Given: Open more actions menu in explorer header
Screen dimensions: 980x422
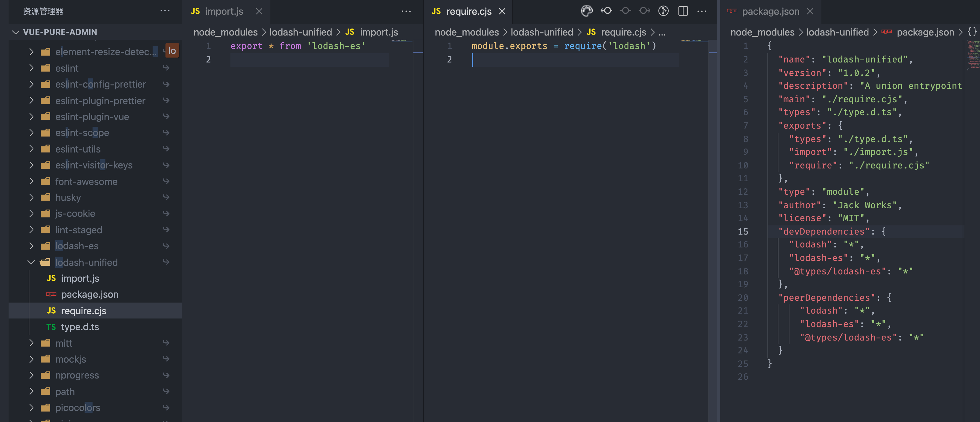Looking at the screenshot, I should [165, 11].
